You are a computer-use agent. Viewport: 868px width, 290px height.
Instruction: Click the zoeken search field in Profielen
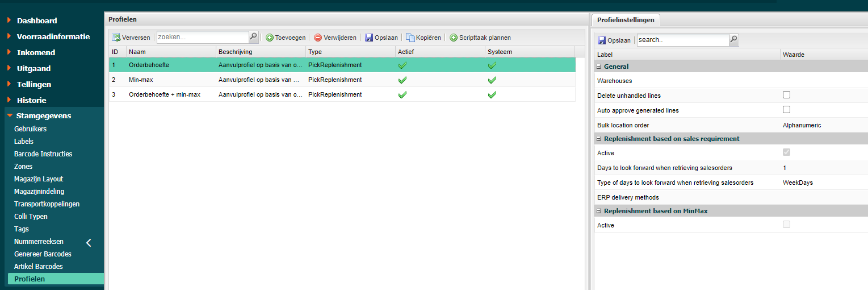point(202,37)
